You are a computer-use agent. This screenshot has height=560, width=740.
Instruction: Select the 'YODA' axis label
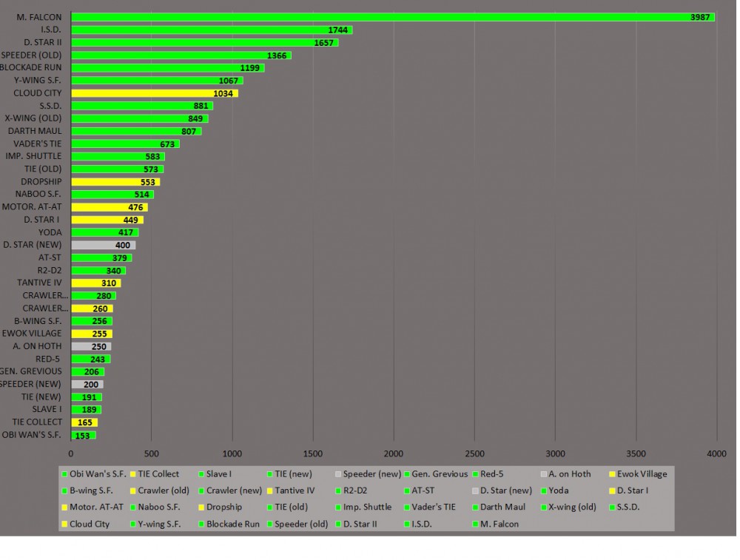coord(50,232)
